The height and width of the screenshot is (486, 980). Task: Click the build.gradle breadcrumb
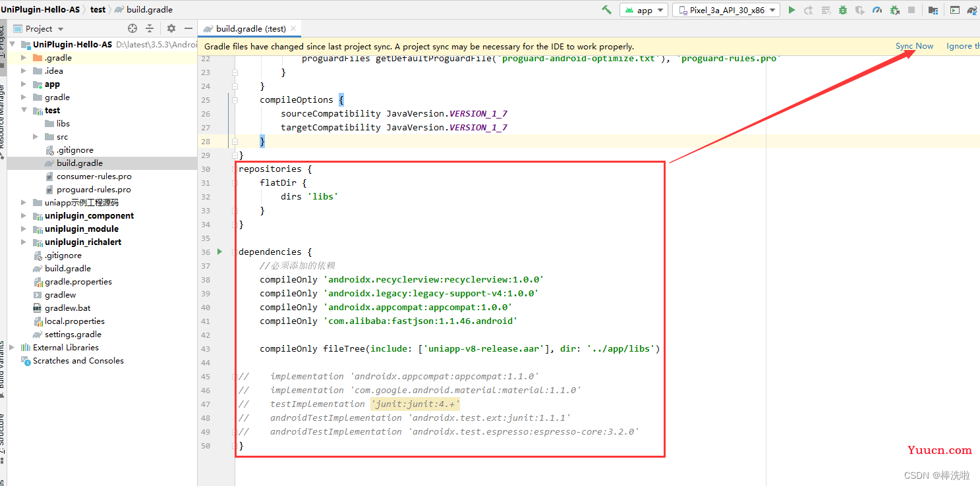143,10
